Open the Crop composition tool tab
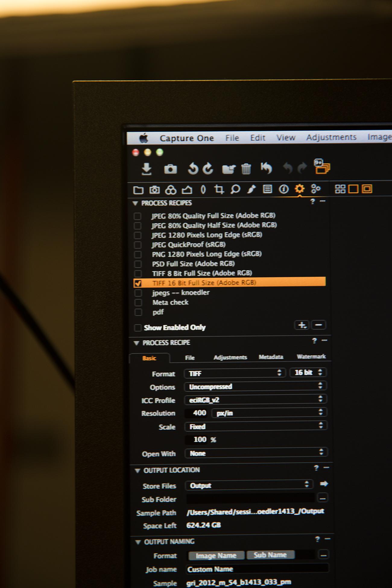This screenshot has height=588, width=392. [219, 189]
